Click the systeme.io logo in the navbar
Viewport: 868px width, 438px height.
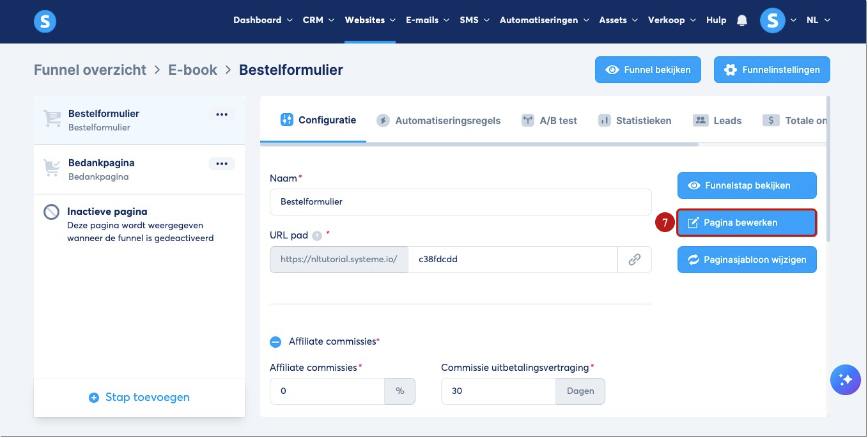point(45,21)
